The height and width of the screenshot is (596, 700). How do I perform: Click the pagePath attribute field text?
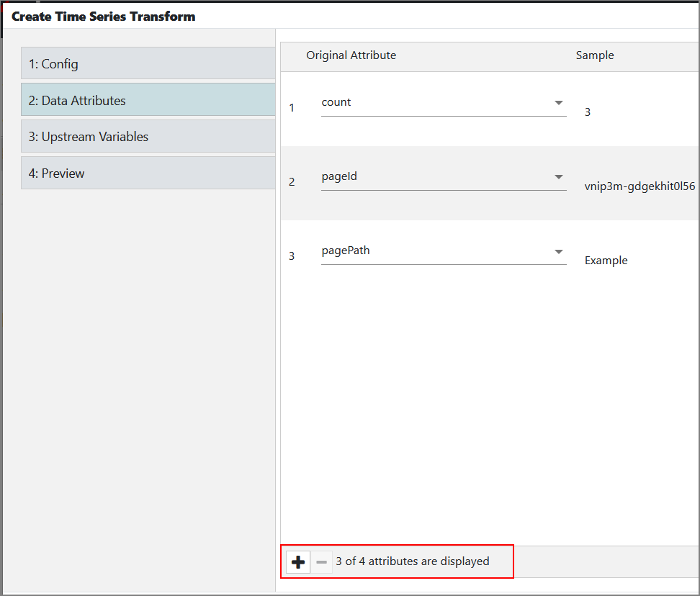[346, 250]
